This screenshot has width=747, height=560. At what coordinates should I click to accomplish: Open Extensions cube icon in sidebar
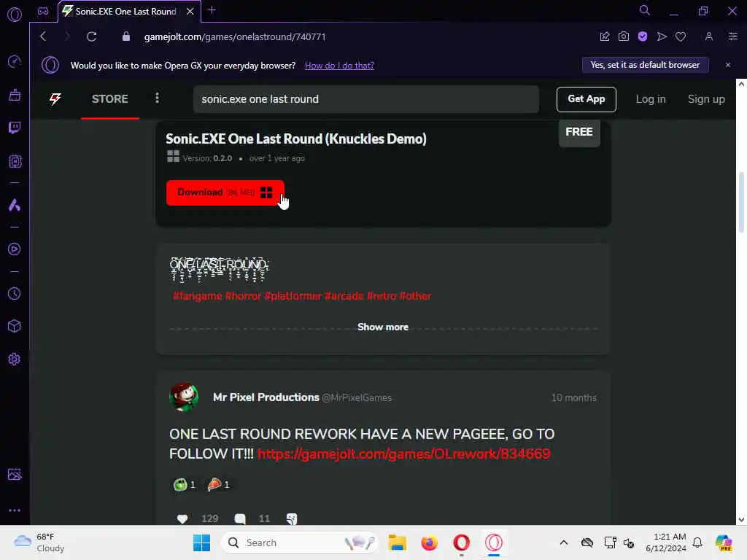(x=15, y=326)
